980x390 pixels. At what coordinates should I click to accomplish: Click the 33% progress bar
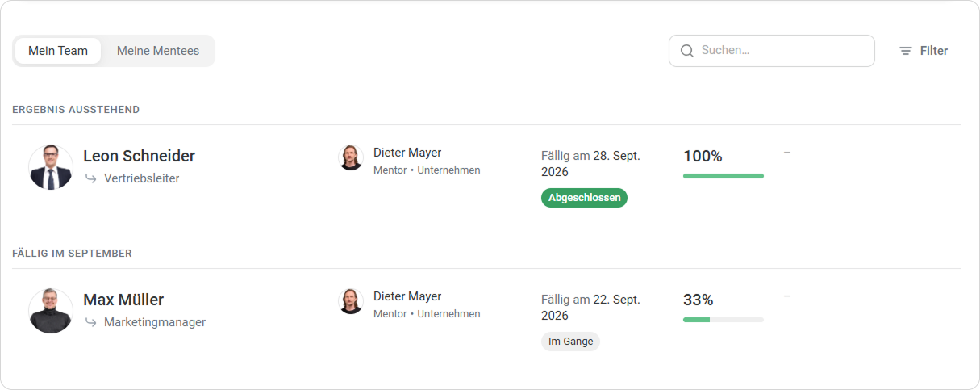[x=724, y=320]
